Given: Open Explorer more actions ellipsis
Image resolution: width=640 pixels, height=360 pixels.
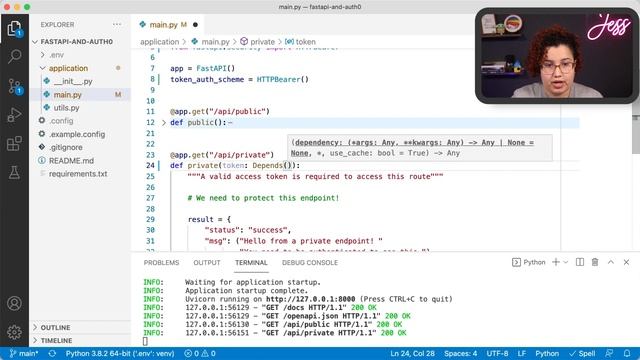Looking at the screenshot, I should tap(117, 24).
